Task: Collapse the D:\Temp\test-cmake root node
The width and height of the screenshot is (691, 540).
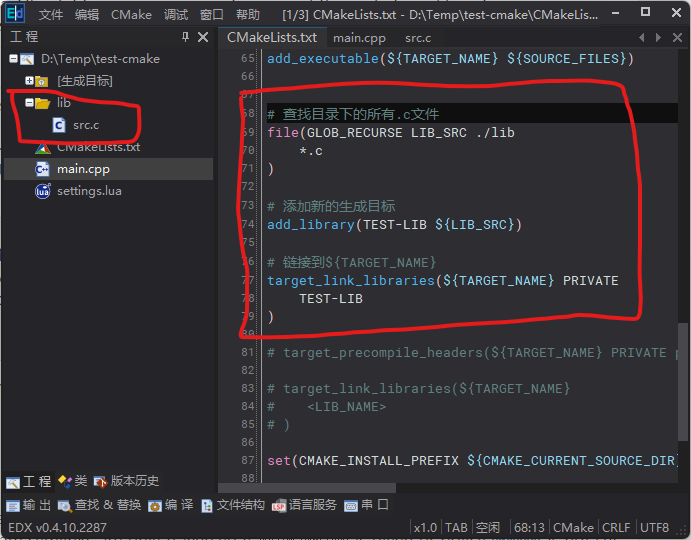Action: click(x=13, y=58)
